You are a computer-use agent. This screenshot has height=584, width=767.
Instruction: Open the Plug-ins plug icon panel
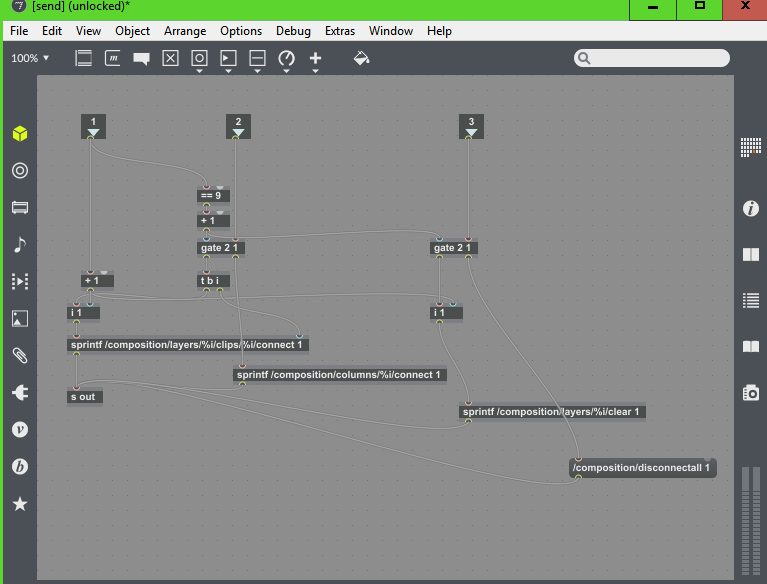click(19, 393)
